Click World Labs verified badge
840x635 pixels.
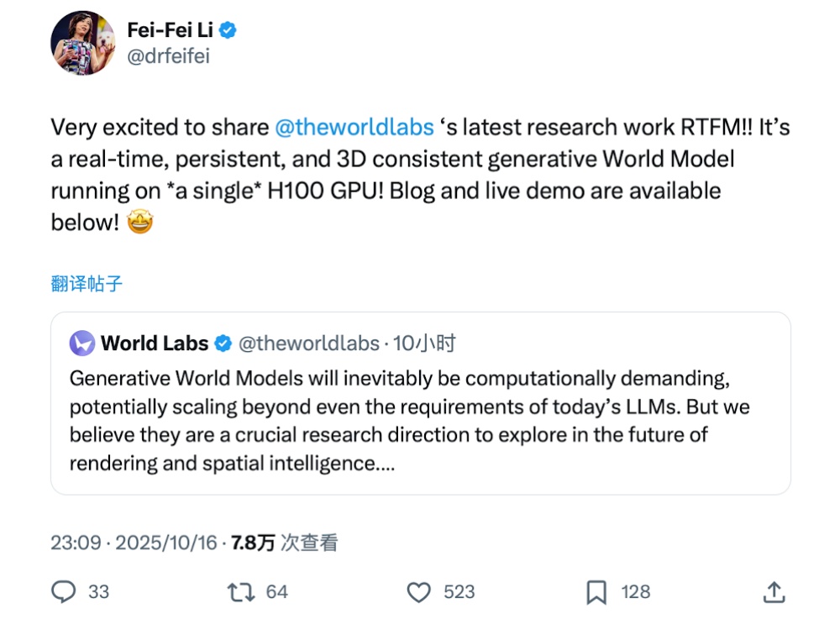coord(223,344)
